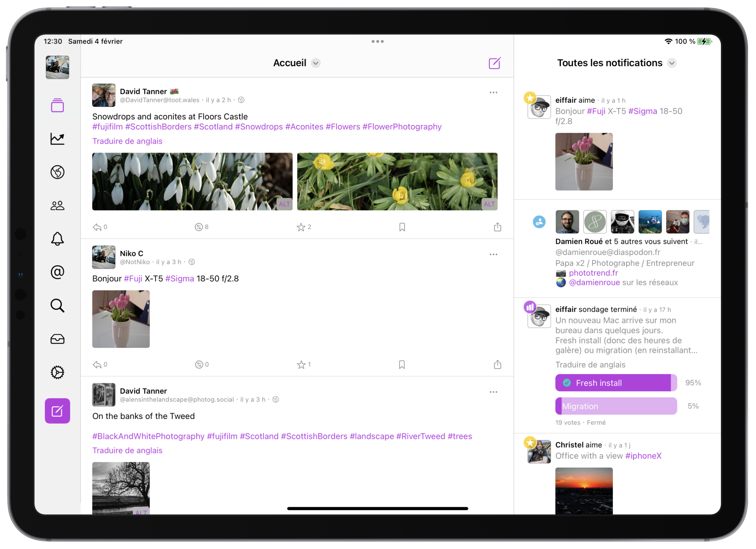756x549 pixels.
Task: Open eiffair avatar in like notification
Action: click(x=539, y=107)
